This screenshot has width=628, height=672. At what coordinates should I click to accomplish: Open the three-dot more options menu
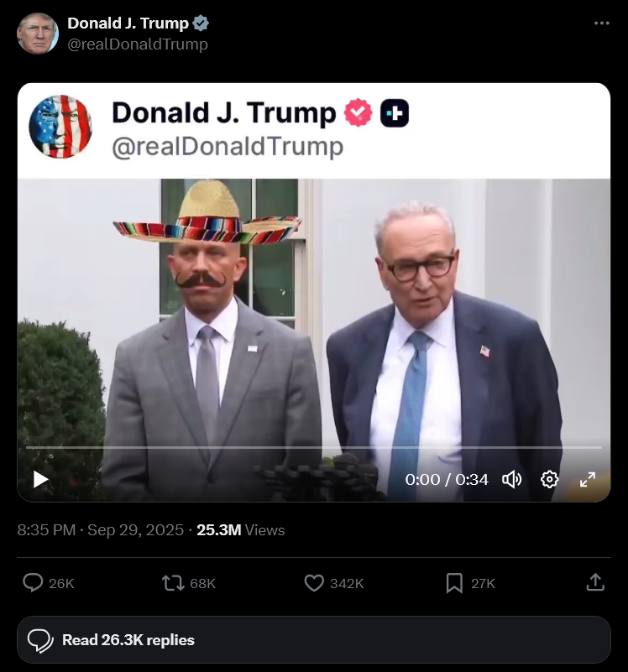[x=601, y=23]
